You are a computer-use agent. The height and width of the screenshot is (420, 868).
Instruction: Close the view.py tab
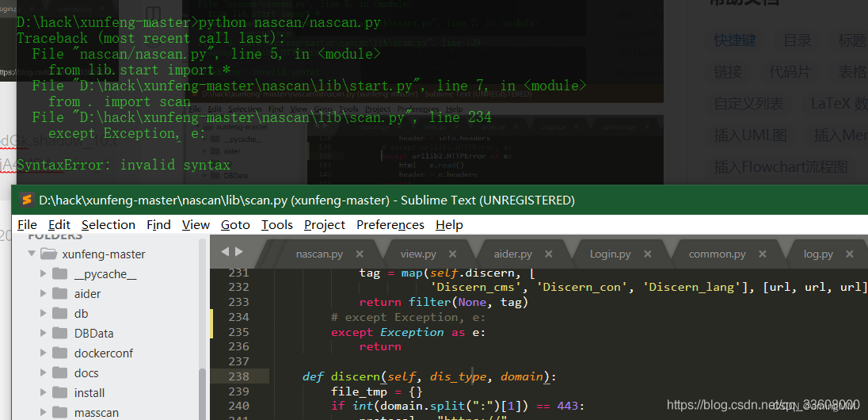tap(452, 254)
